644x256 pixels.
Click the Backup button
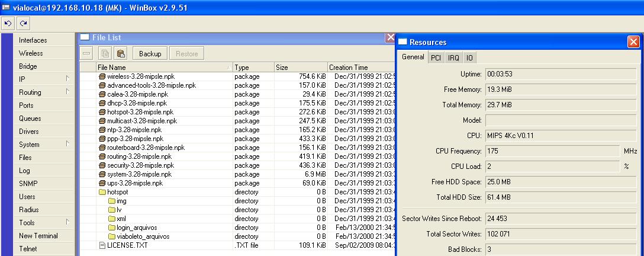[150, 53]
